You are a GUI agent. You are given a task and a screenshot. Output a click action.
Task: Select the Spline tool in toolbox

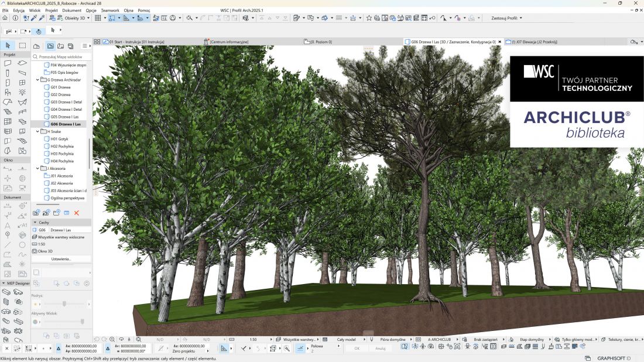click(x=22, y=255)
